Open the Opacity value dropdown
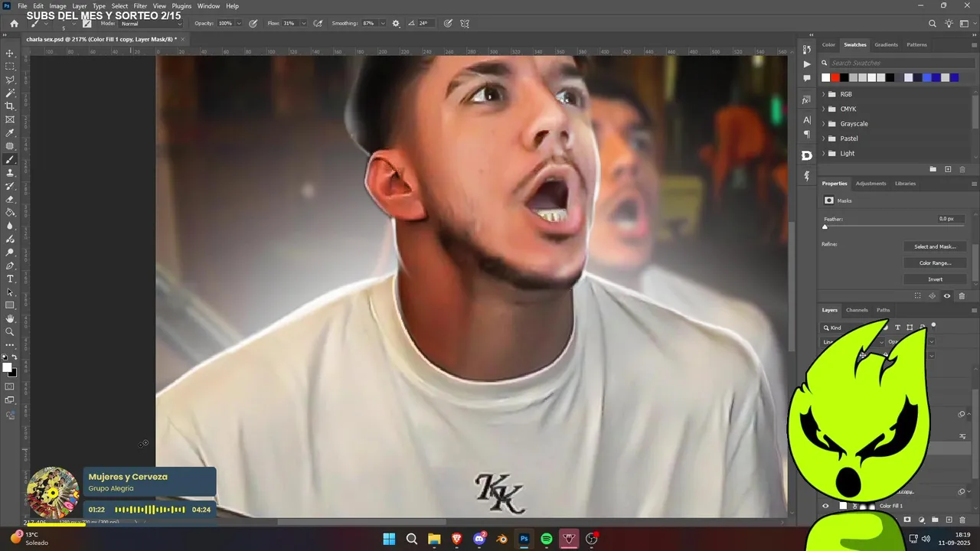 tap(239, 24)
